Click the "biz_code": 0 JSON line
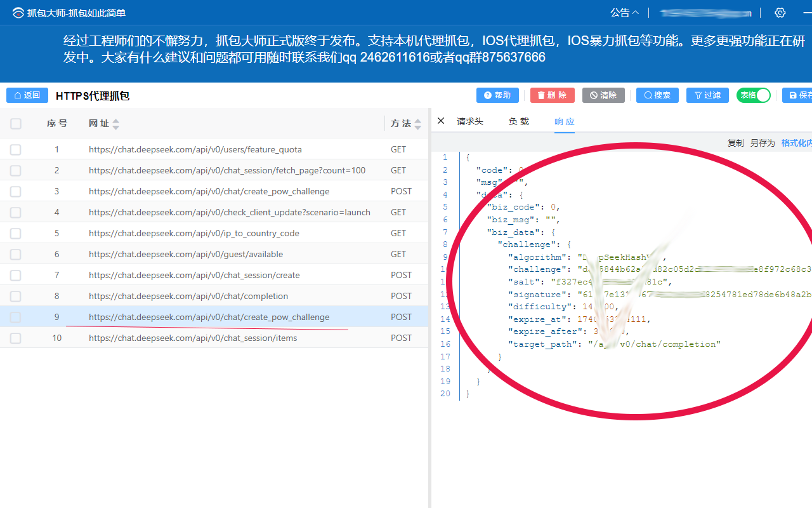The image size is (812, 508). point(524,207)
